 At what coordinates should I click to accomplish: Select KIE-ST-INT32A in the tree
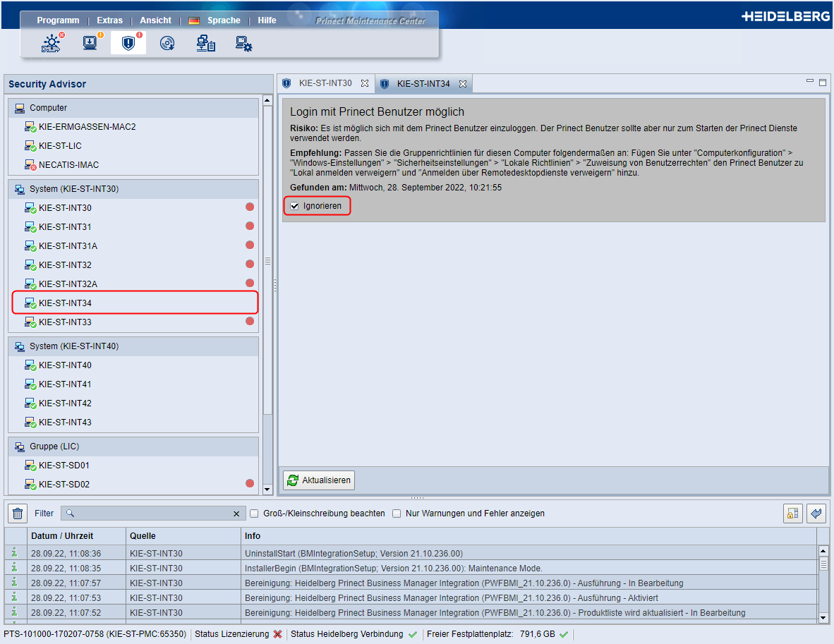tap(68, 284)
